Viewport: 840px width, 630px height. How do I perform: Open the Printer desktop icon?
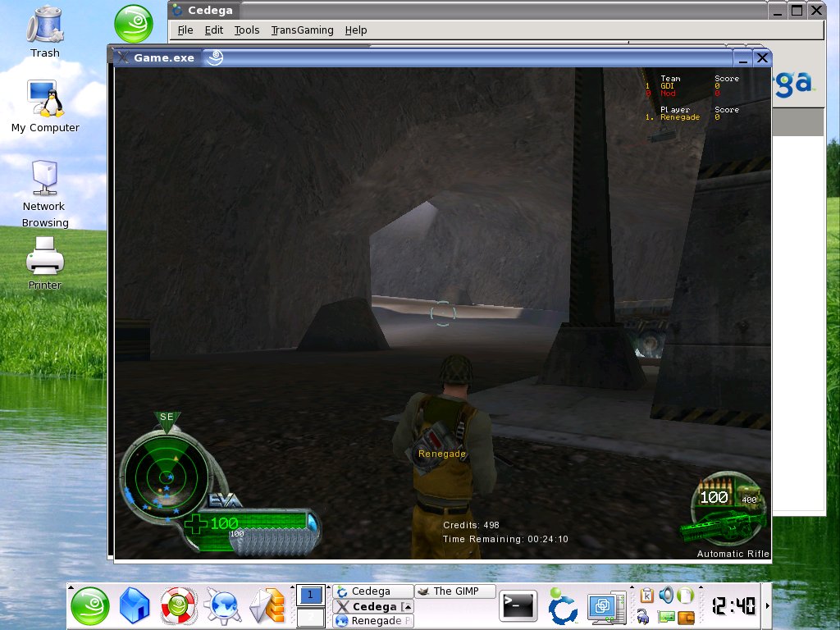point(45,262)
